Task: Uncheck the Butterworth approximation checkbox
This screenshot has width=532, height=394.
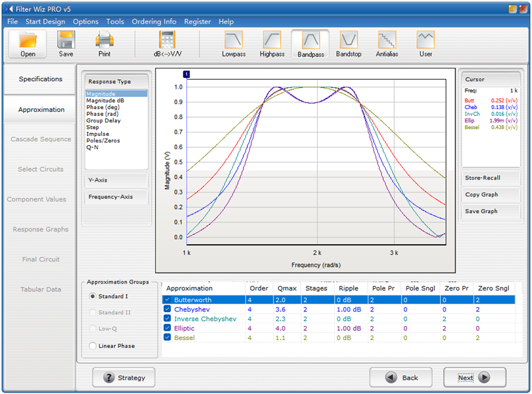Action: 167,299
